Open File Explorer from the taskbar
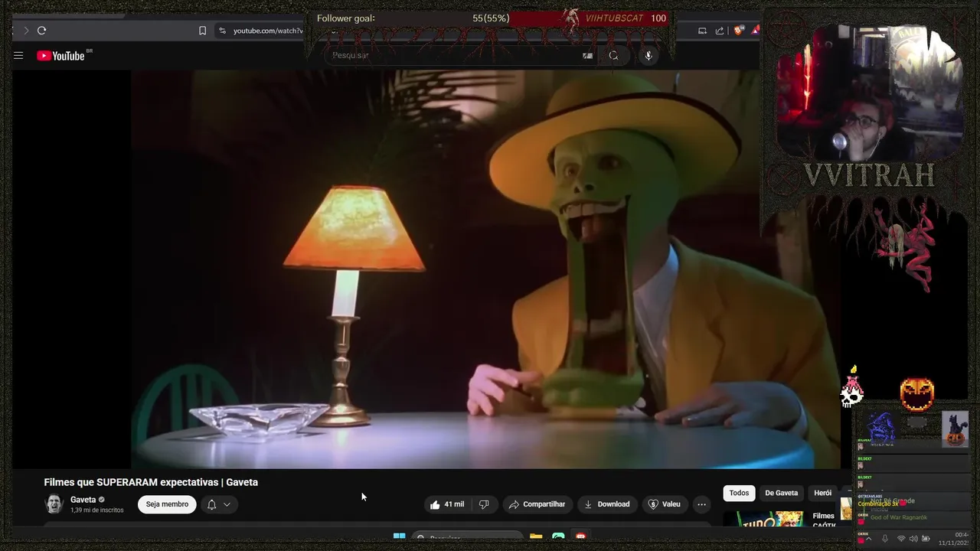The image size is (980, 551). tap(536, 536)
